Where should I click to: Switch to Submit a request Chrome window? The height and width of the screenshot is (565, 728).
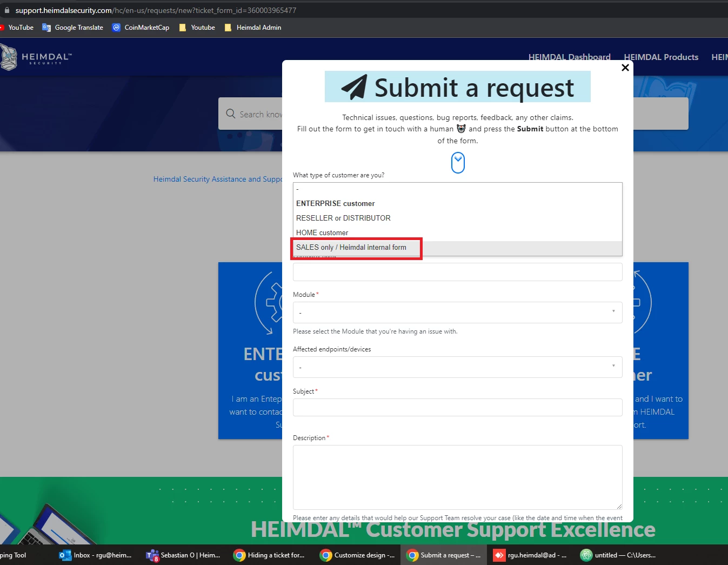click(x=444, y=555)
